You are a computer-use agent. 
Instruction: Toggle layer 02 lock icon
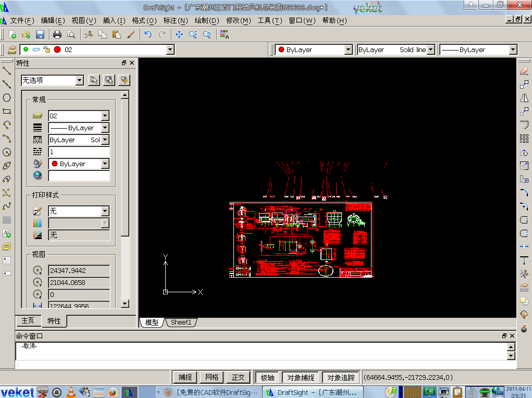[47, 49]
